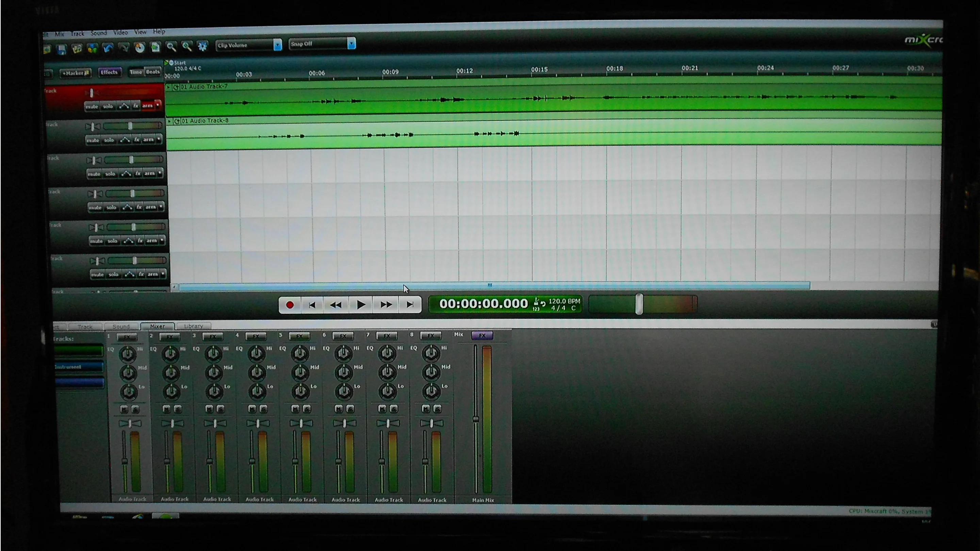
Task: Arm the track holding Audio Track-8 clip
Action: [148, 139]
